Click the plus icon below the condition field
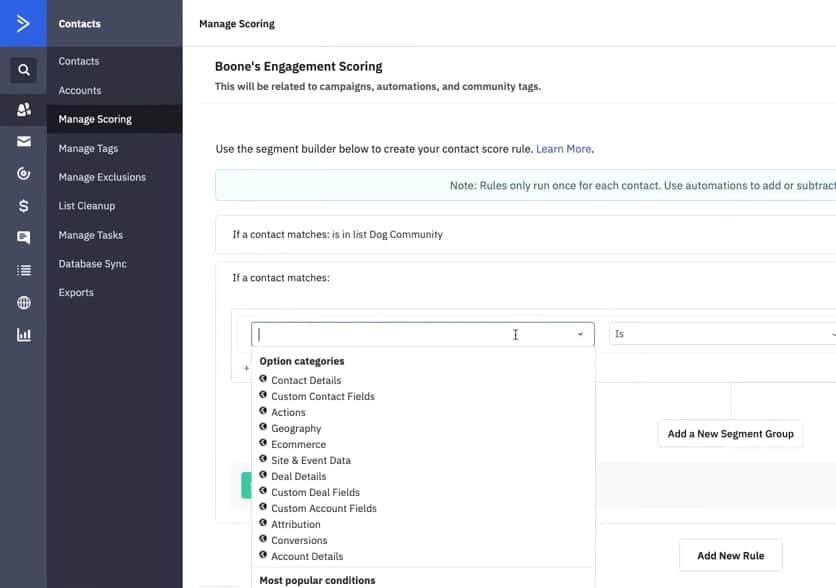 click(246, 368)
